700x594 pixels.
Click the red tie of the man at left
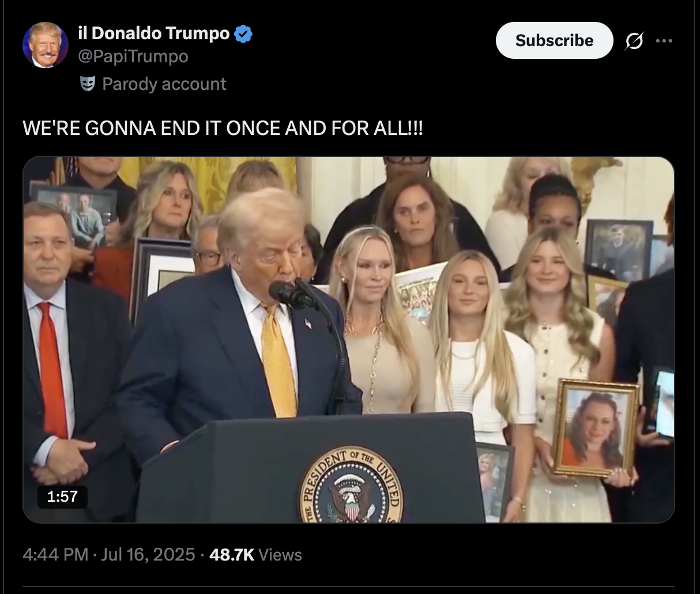coord(53,370)
